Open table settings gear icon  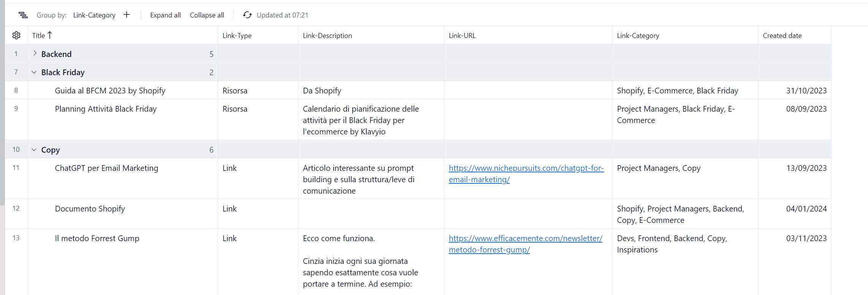[x=16, y=35]
